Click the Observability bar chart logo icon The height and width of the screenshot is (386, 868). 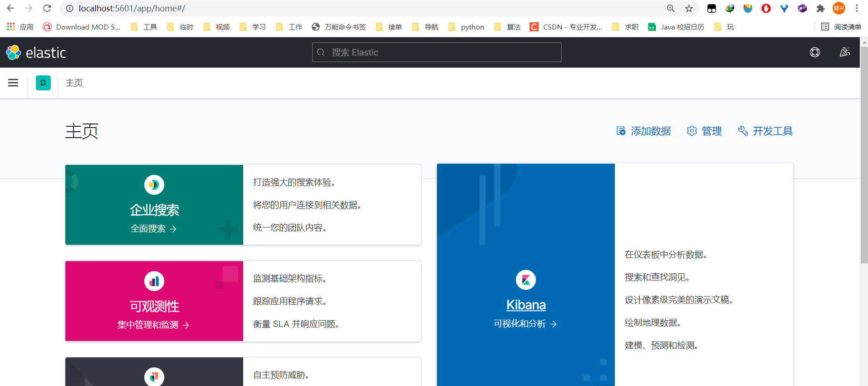point(154,281)
